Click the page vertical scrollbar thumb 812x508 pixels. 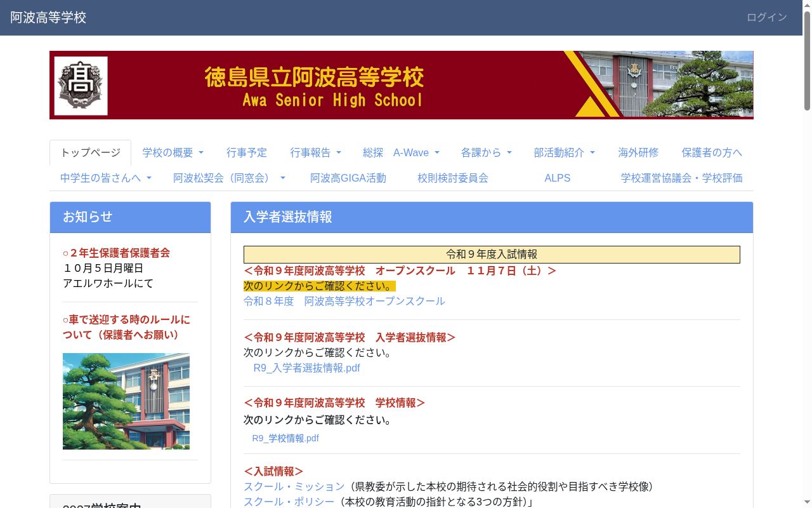pyautogui.click(x=807, y=60)
